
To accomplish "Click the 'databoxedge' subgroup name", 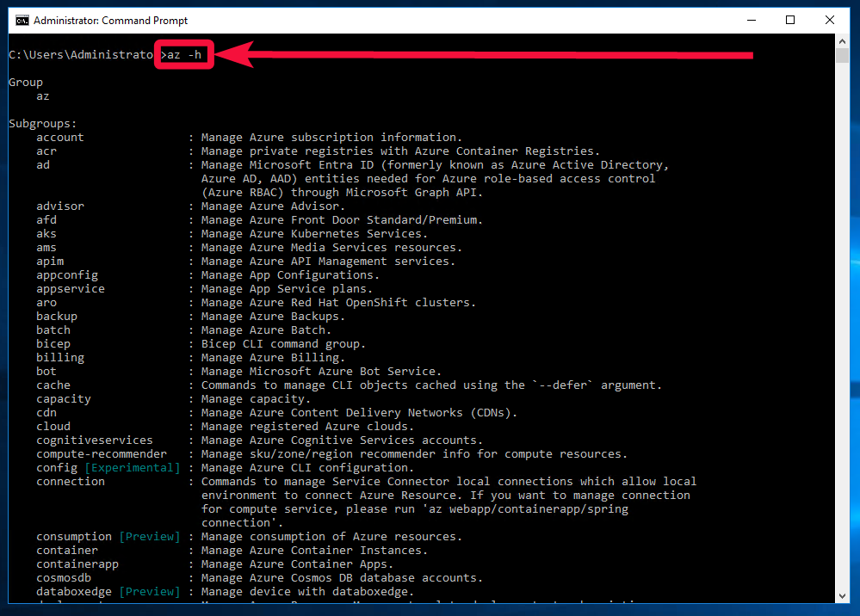I will click(x=74, y=591).
